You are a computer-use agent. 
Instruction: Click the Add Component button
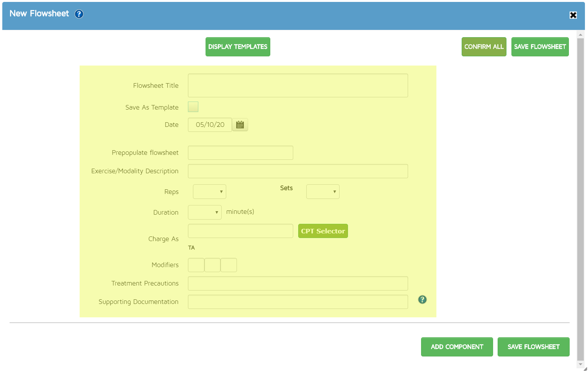click(x=457, y=347)
